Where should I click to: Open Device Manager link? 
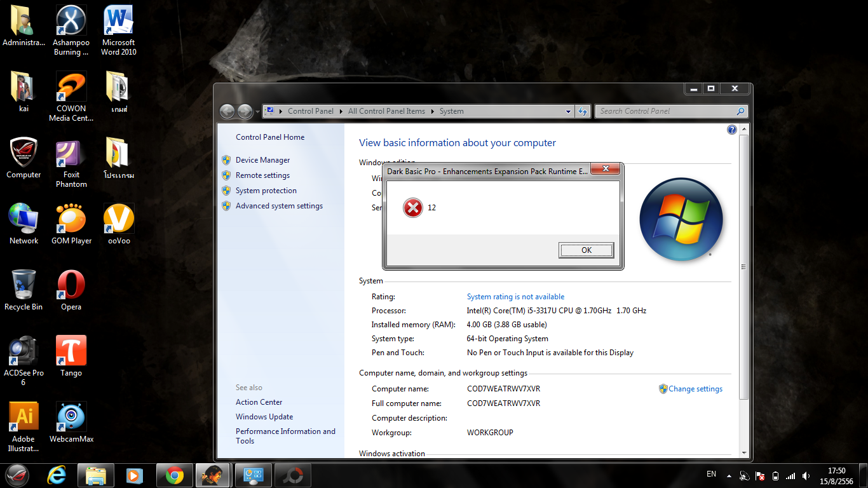262,160
